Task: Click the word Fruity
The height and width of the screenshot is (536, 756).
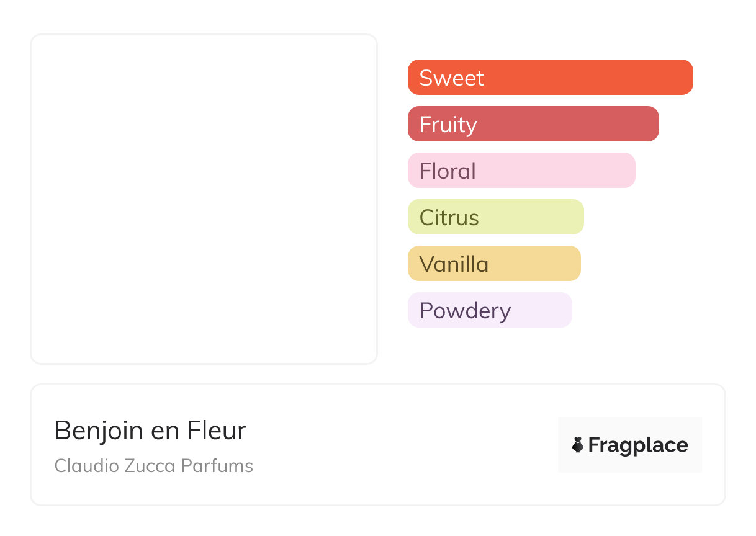Action: pyautogui.click(x=448, y=125)
